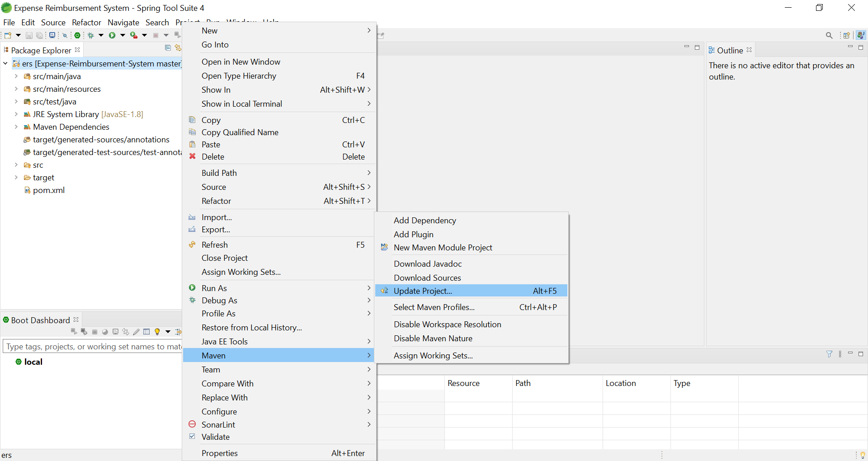
Task: Click Disable Maven Nature menu entry
Action: pos(471,339)
